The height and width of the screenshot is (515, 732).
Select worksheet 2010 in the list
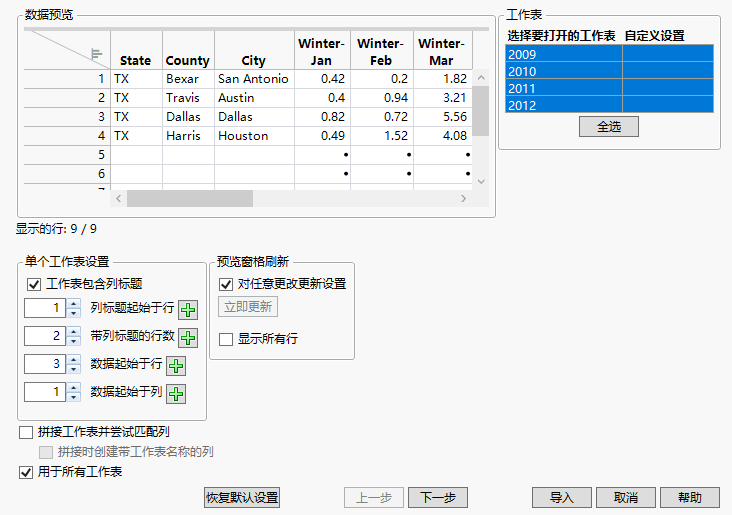click(x=609, y=71)
